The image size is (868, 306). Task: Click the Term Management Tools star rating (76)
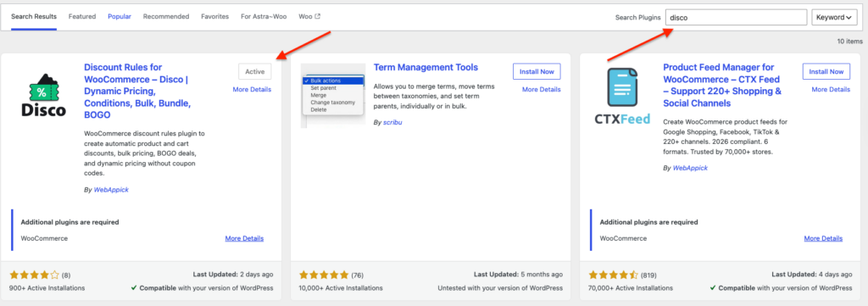324,275
